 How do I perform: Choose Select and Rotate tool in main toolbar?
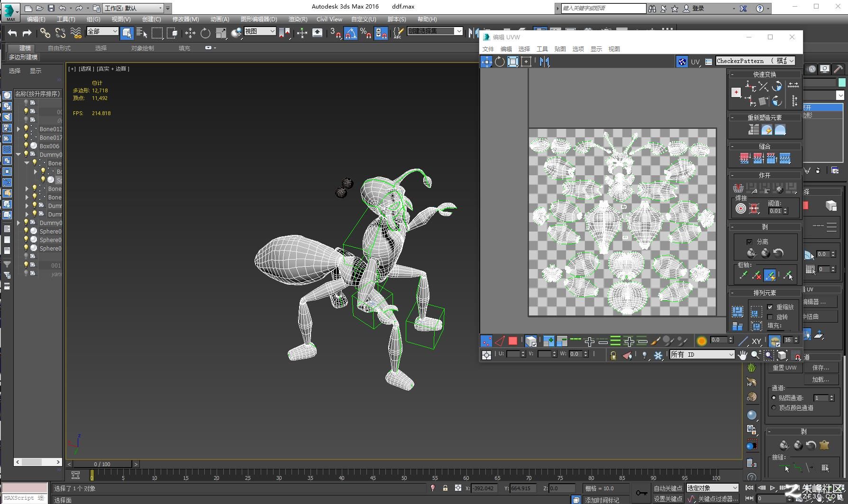pyautogui.click(x=205, y=33)
